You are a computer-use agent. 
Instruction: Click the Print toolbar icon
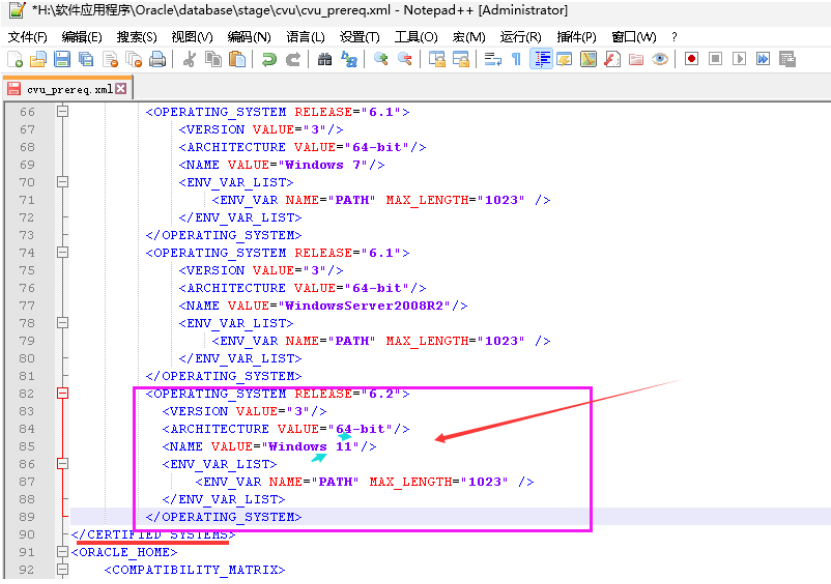(157, 60)
